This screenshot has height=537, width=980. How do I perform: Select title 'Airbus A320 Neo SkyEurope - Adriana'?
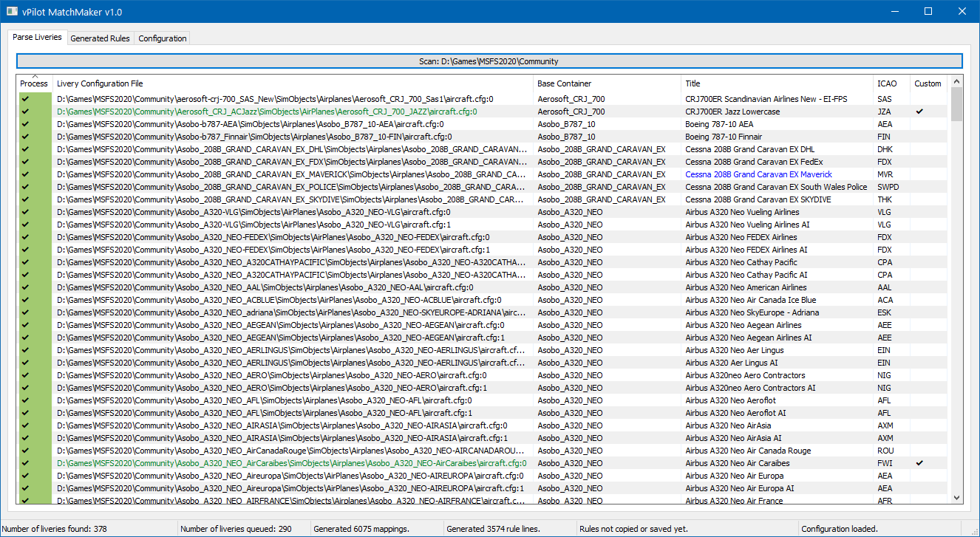(752, 312)
